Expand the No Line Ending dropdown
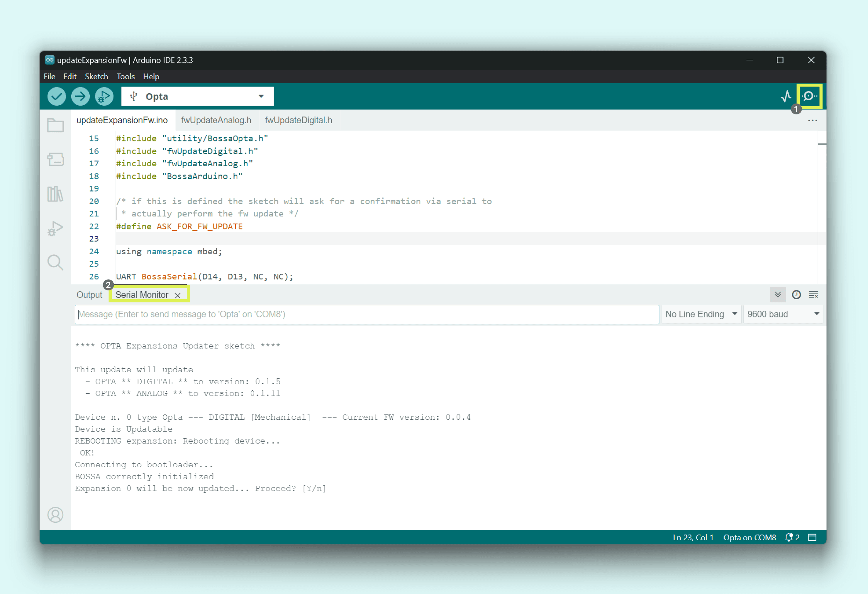 (x=701, y=314)
